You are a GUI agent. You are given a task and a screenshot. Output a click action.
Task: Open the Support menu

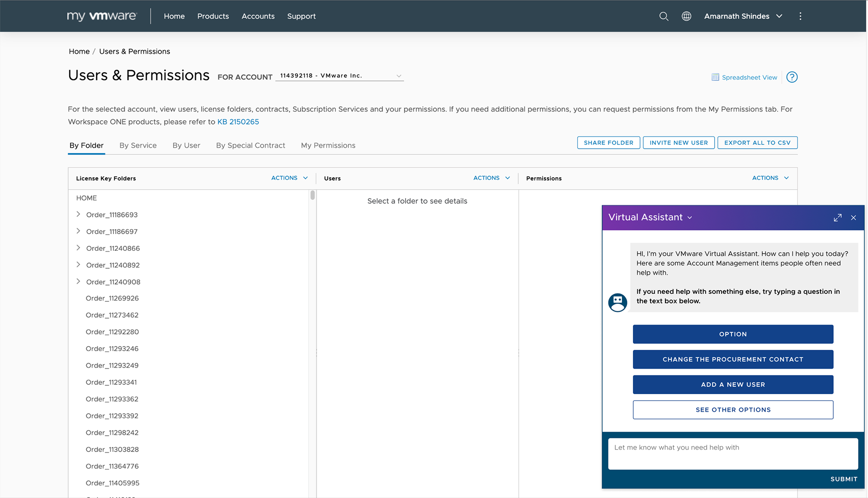click(302, 16)
